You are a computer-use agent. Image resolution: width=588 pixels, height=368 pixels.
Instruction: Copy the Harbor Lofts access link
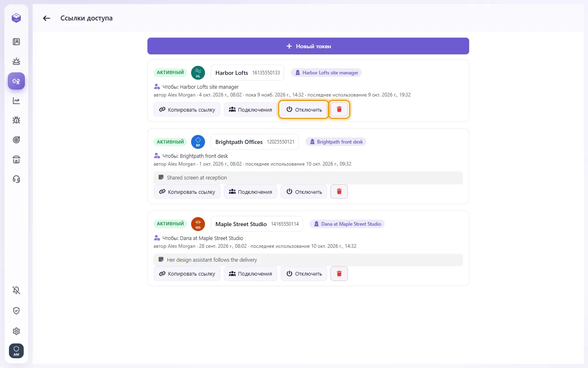[x=187, y=110]
